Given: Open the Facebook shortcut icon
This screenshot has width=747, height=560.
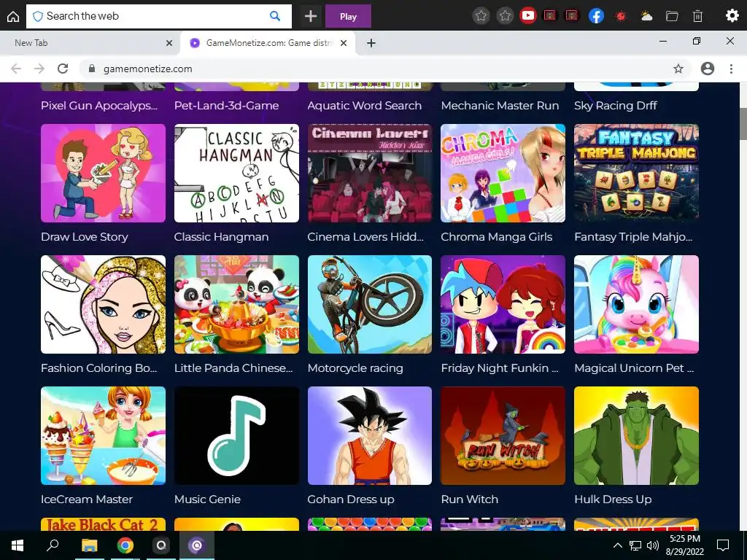Looking at the screenshot, I should pos(596,16).
